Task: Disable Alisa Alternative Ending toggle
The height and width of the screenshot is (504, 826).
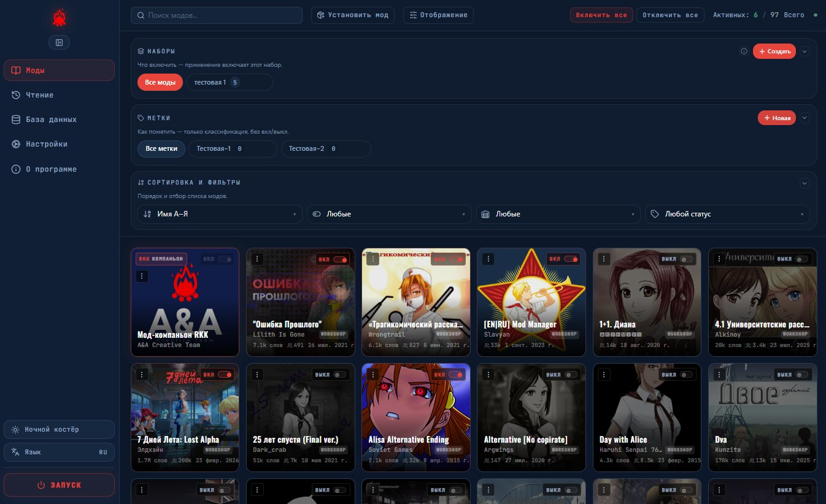Action: (x=456, y=375)
